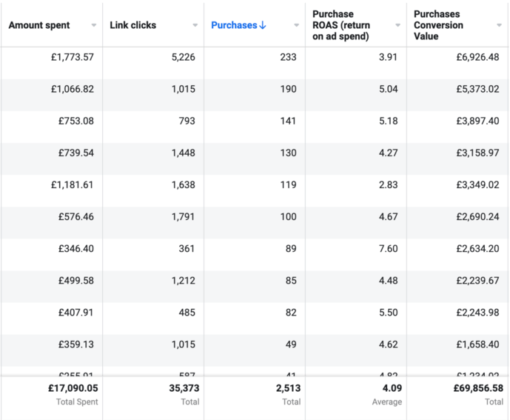
Task: Click the Link clicks column header
Action: click(133, 25)
